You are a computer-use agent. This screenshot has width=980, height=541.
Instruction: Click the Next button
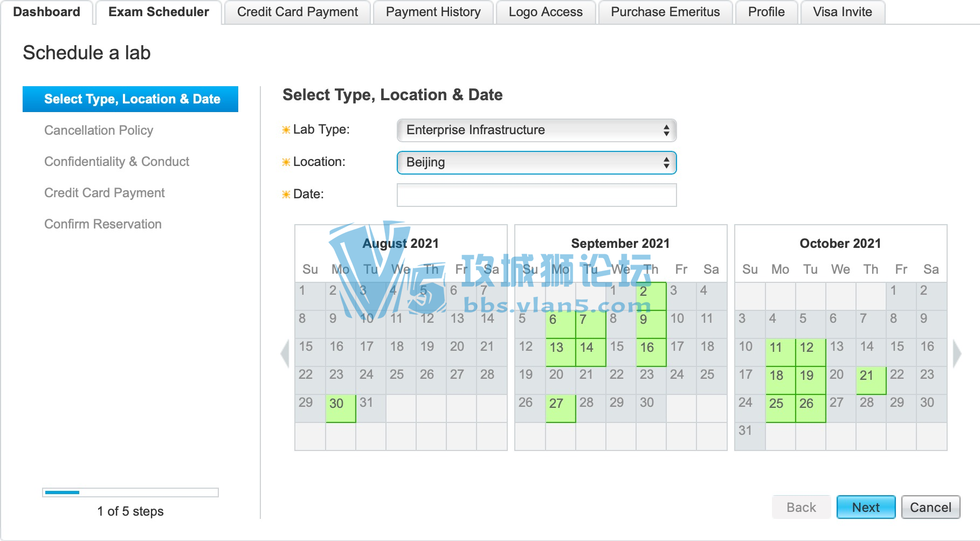(866, 507)
